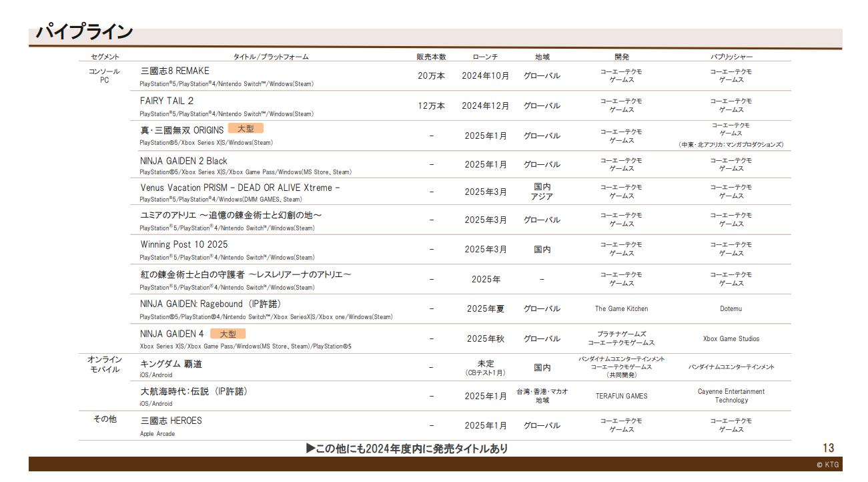
Task: Click the パイプライン slide heading
Action: click(x=84, y=31)
